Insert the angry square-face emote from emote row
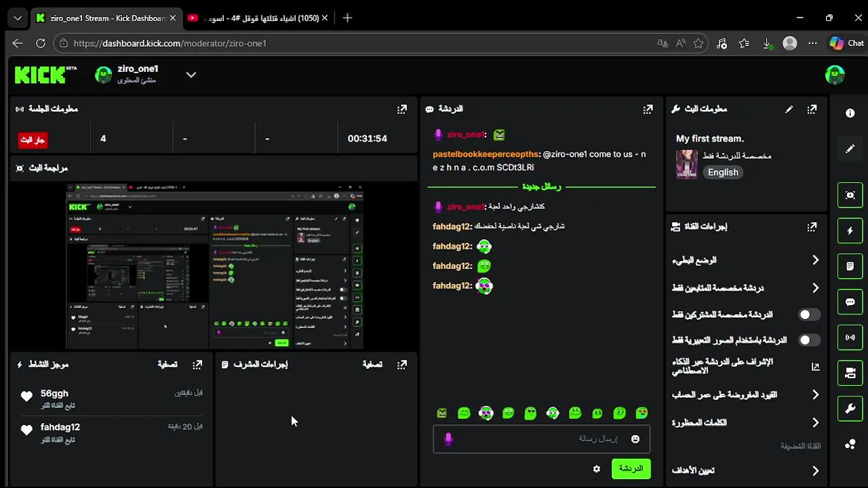 coord(442,413)
